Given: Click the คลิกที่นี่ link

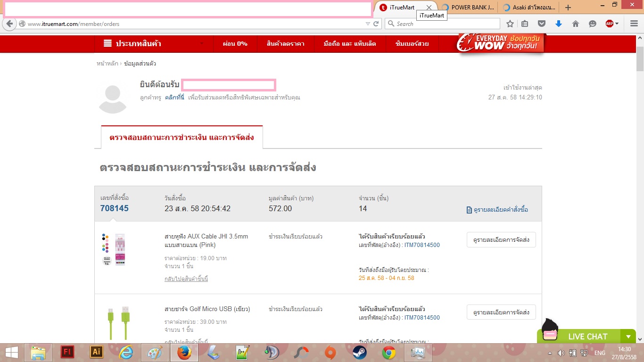Looking at the screenshot, I should (174, 98).
